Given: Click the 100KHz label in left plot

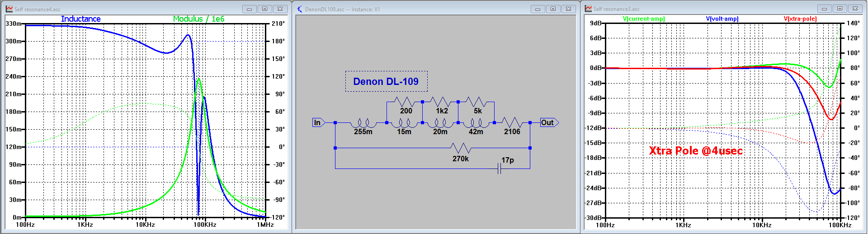Looking at the screenshot, I should click(x=205, y=225).
